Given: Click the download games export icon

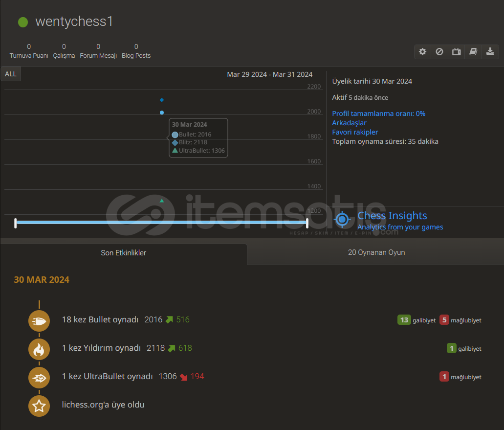Looking at the screenshot, I should pos(490,52).
